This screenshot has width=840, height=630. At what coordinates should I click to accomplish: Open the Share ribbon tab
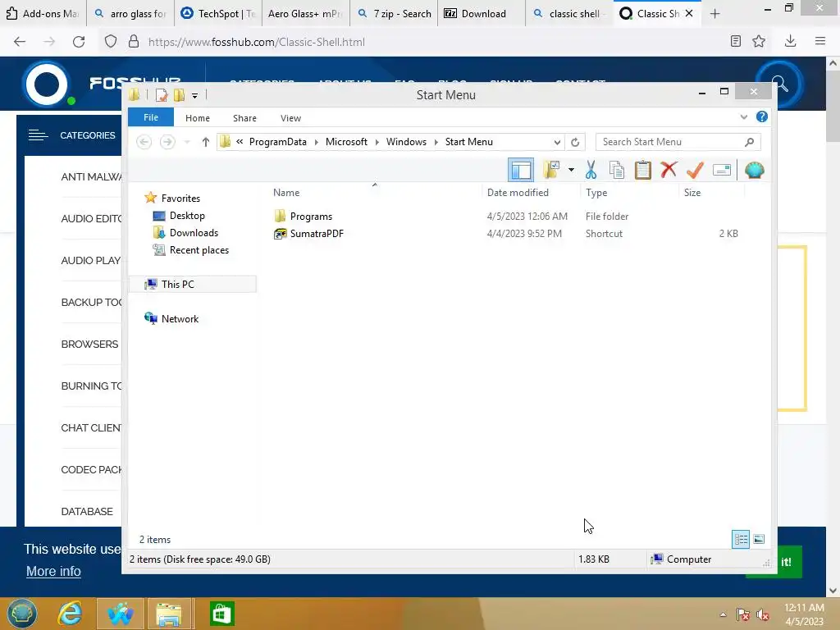(x=244, y=118)
